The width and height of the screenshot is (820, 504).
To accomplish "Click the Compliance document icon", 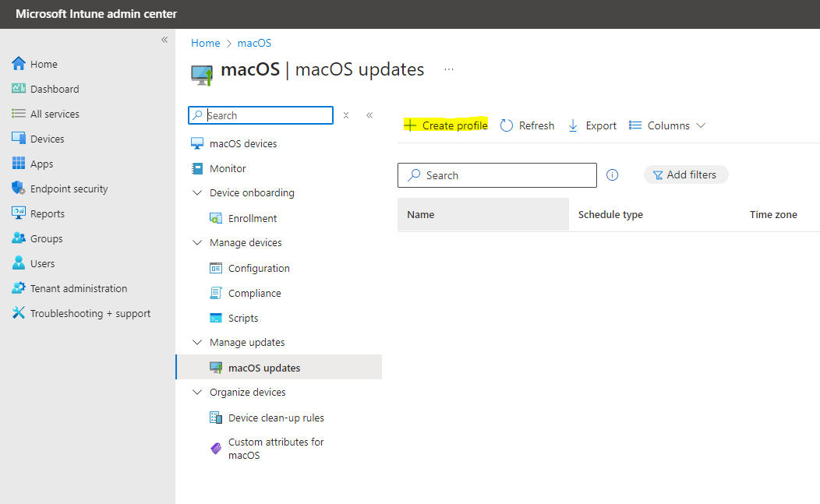I will [215, 293].
